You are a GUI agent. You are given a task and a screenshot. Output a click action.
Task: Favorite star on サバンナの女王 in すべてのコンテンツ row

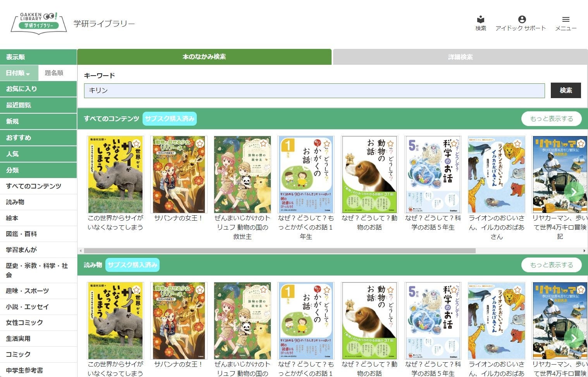(x=200, y=144)
